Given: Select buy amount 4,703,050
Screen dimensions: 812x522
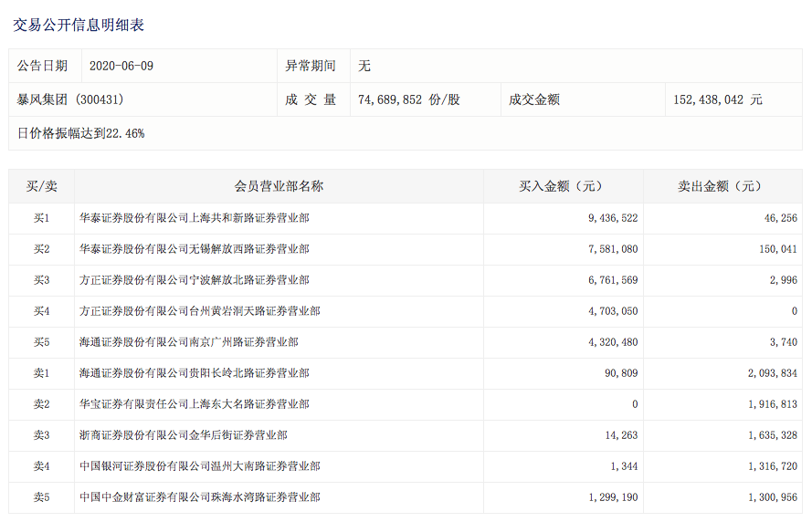Looking at the screenshot, I should click(613, 311).
